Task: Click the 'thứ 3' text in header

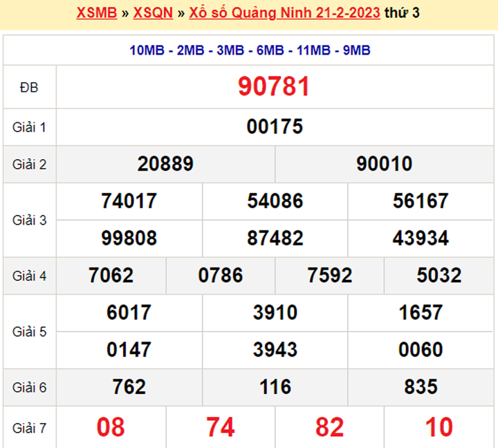Action: coord(402,13)
